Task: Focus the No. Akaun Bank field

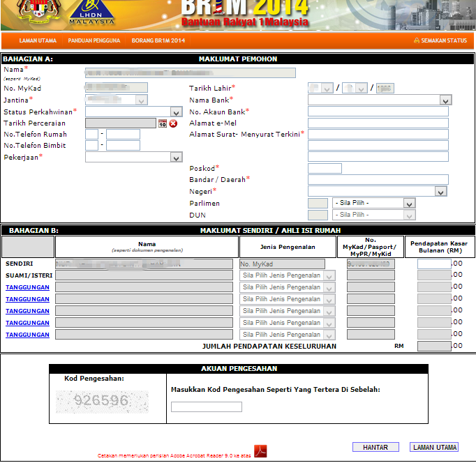Action: pyautogui.click(x=378, y=112)
